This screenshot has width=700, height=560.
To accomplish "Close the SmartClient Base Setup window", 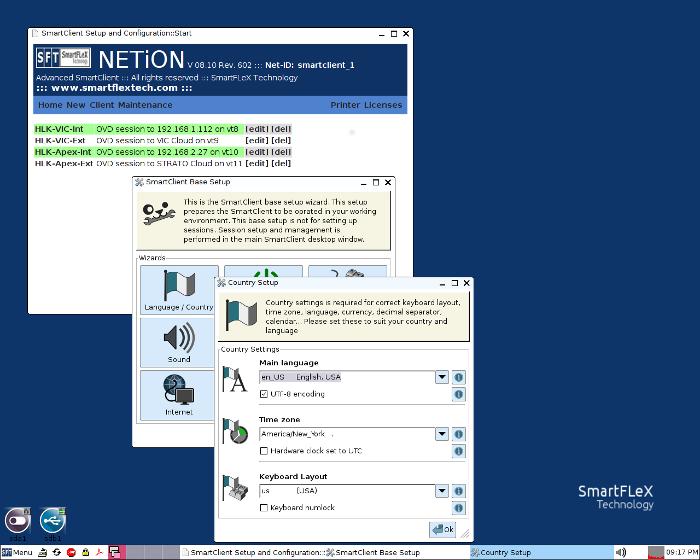I will click(x=388, y=182).
